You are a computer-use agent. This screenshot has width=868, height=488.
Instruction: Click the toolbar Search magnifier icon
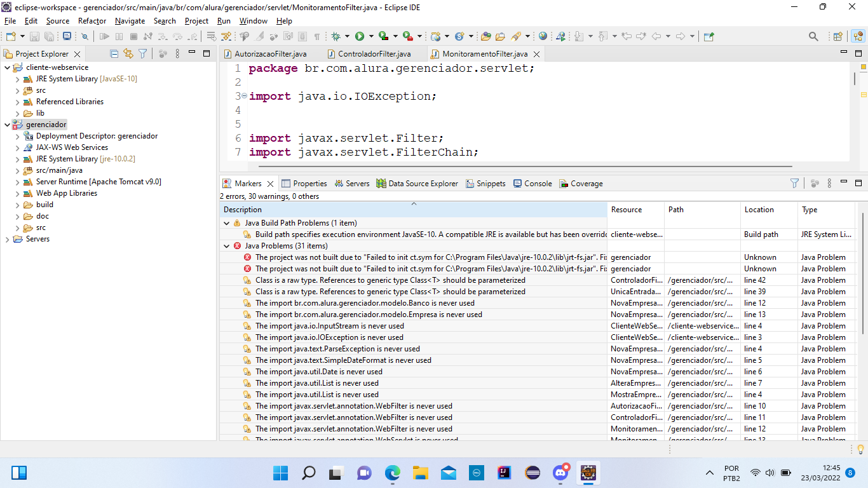813,36
